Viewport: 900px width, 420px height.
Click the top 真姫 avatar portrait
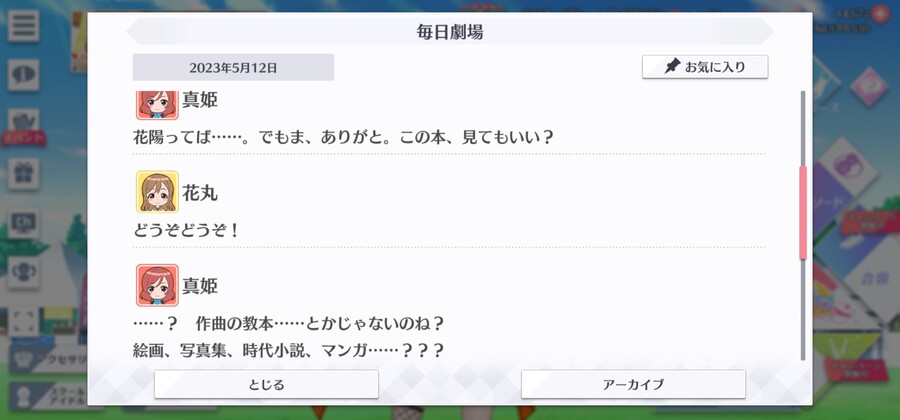157,104
